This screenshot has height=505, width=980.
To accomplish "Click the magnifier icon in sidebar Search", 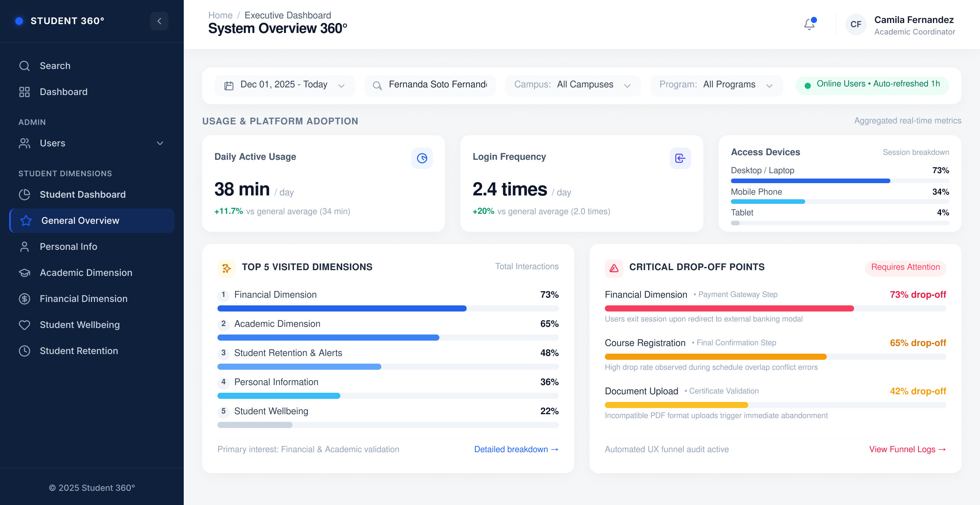I will [x=24, y=66].
